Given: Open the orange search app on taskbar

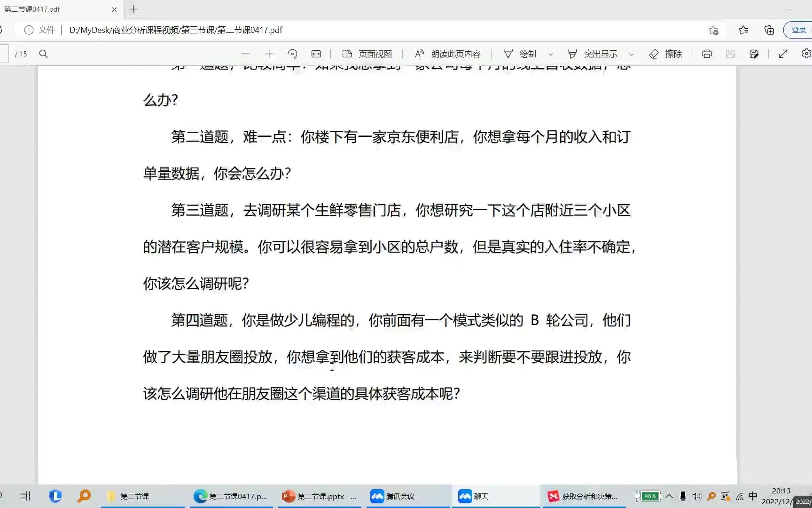Looking at the screenshot, I should point(84,496).
